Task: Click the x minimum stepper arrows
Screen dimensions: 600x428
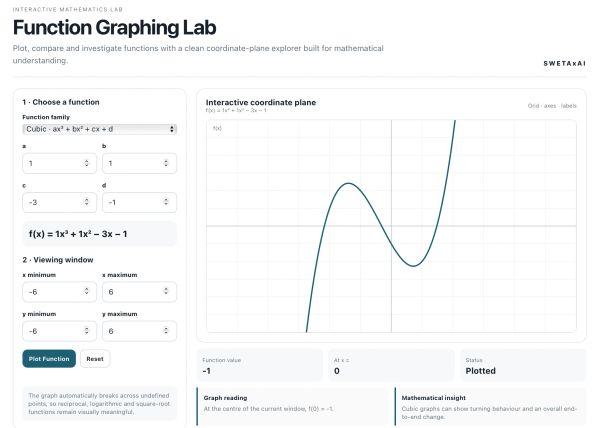Action: (86, 291)
